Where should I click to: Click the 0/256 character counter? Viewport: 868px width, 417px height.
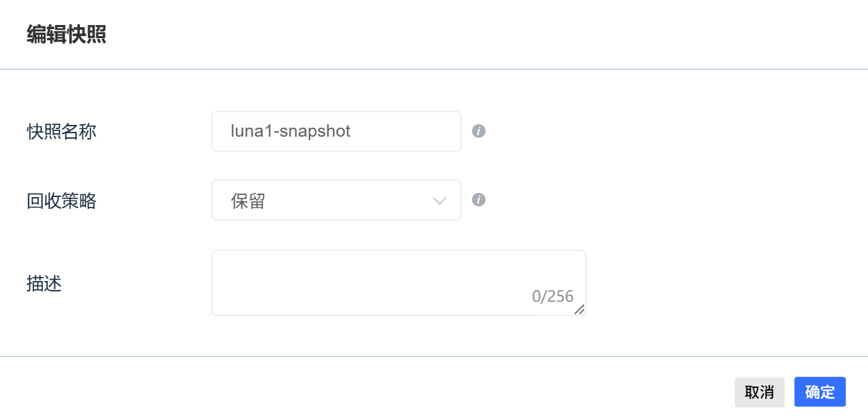coord(553,297)
